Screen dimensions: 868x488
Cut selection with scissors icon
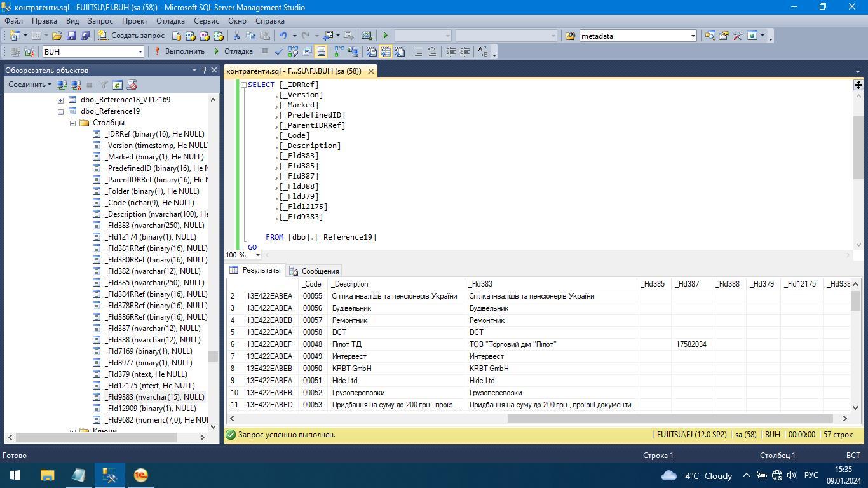point(236,36)
